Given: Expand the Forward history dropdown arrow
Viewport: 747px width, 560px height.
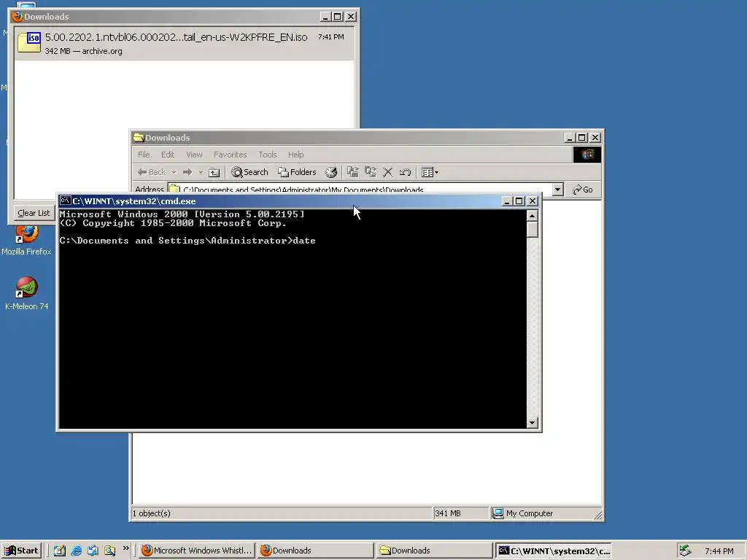Looking at the screenshot, I should click(201, 172).
